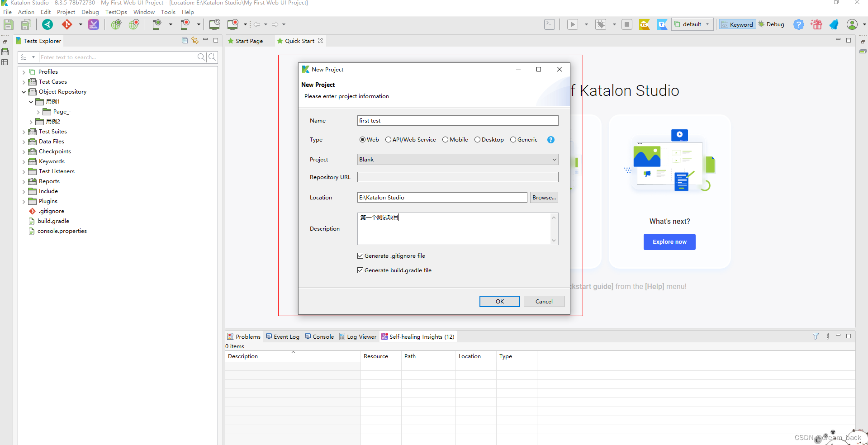Switch to Keyword perspective

[x=737, y=24]
